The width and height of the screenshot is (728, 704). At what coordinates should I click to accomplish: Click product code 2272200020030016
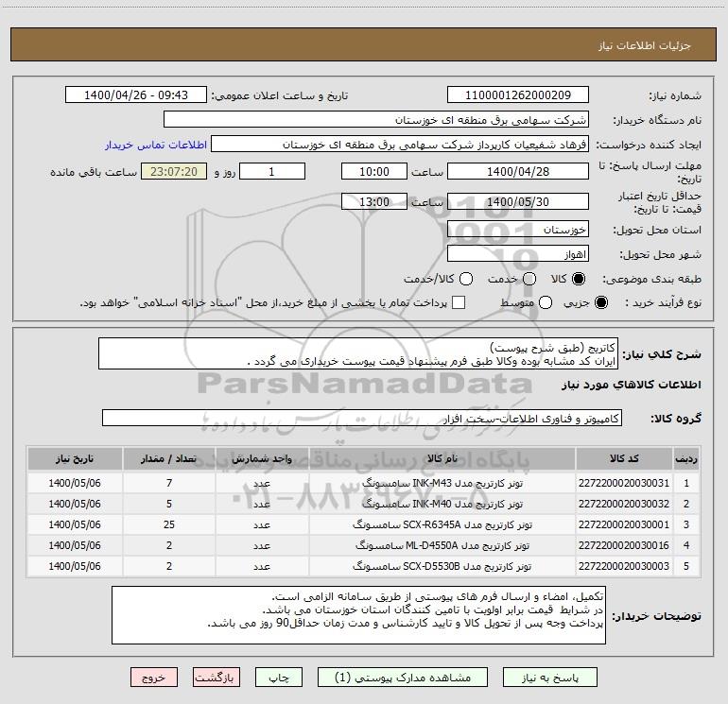click(x=624, y=545)
